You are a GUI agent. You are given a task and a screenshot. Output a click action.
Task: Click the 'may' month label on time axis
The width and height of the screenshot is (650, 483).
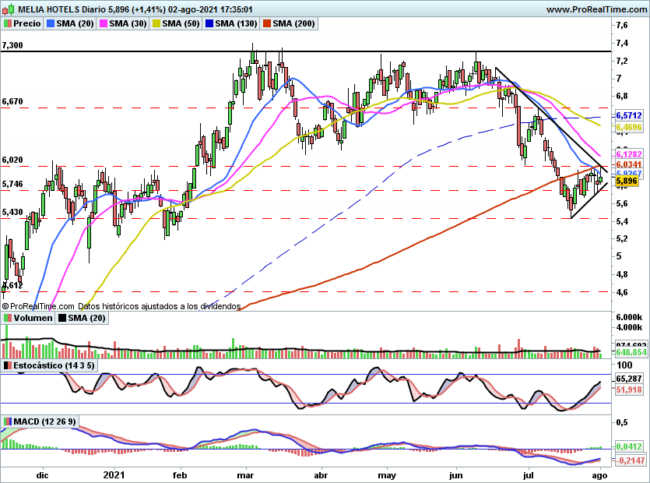click(387, 475)
